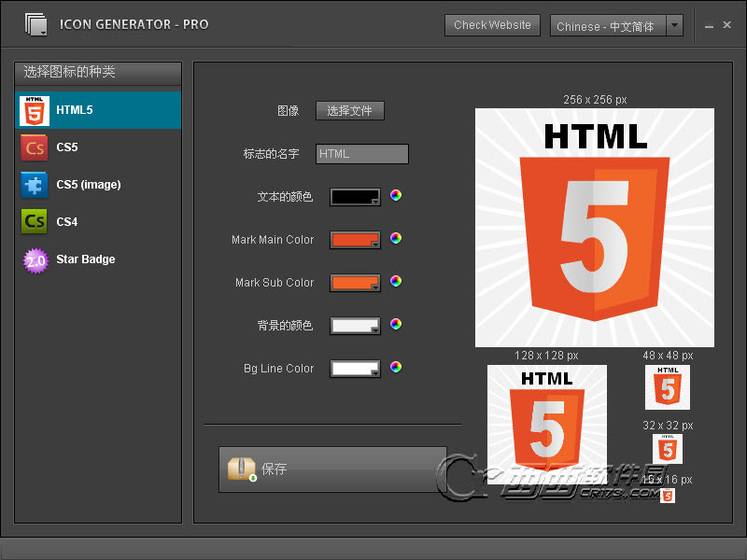This screenshot has height=560, width=747.
Task: Click the HTML logo name text field
Action: (x=362, y=154)
